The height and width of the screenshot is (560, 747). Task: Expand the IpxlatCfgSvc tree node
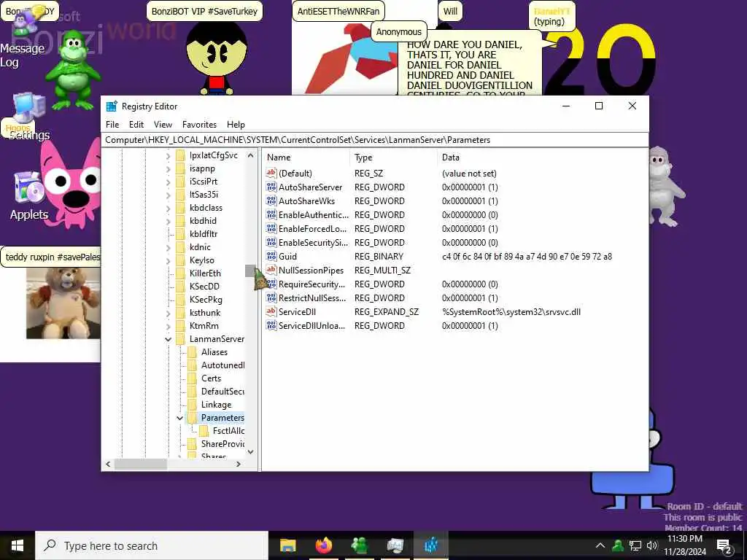169,156
